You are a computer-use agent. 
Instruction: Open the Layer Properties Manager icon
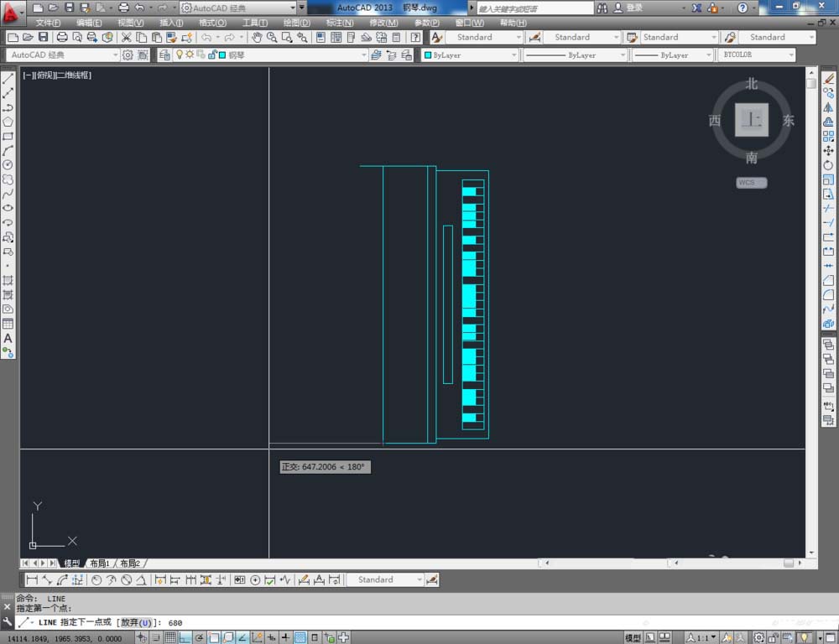point(164,55)
